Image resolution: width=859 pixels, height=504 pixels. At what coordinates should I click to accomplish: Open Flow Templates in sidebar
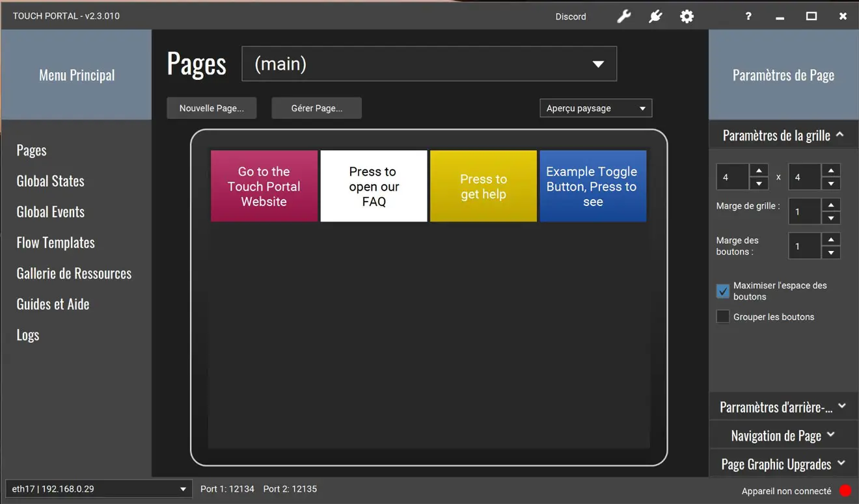(x=55, y=243)
